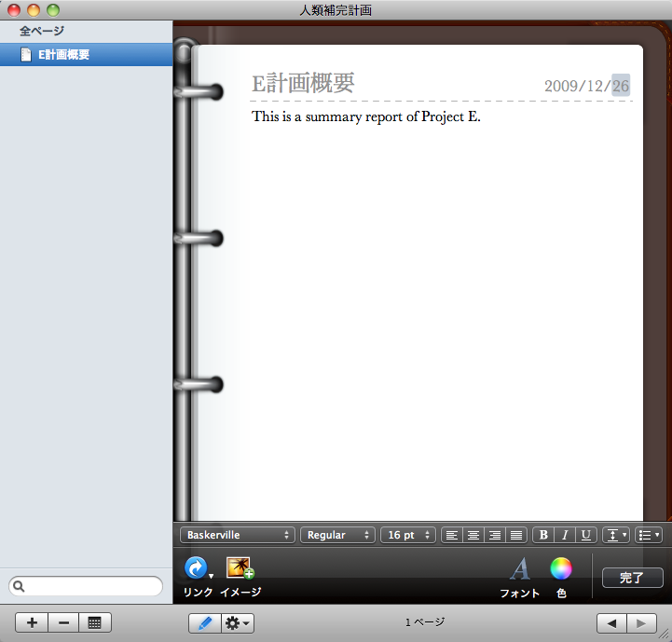Go to the next page arrow

(x=641, y=622)
